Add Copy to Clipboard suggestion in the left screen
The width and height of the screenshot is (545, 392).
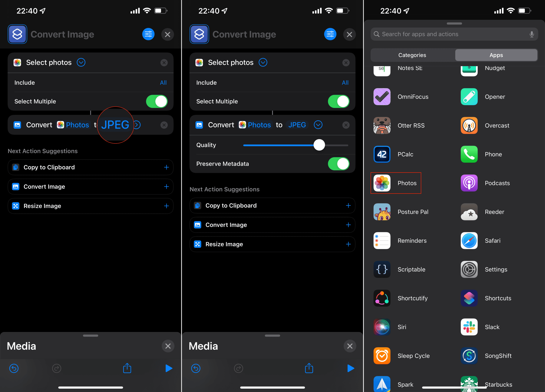[x=166, y=167]
